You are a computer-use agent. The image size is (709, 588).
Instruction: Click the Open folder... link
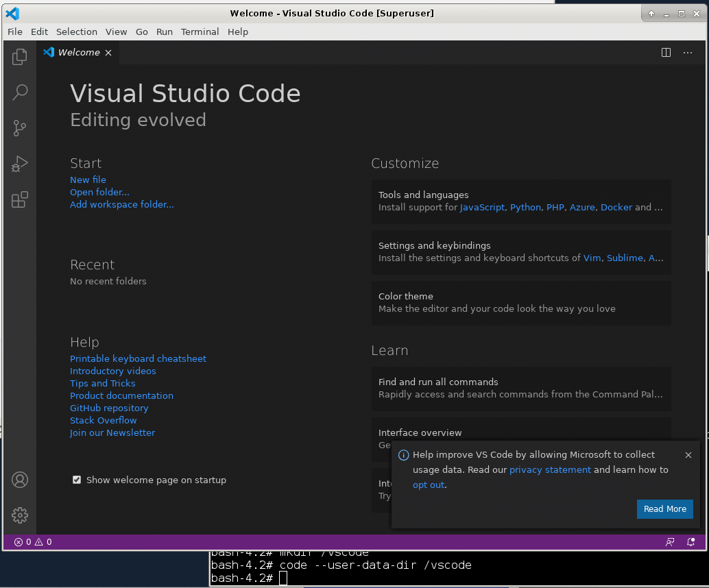click(99, 192)
